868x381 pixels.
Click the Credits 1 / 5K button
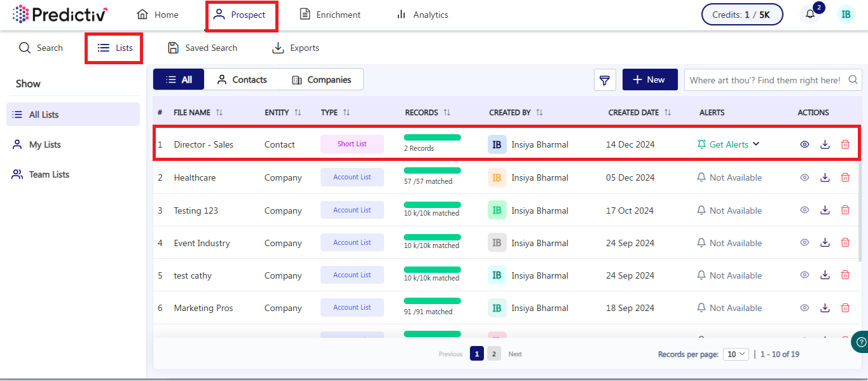coord(742,14)
